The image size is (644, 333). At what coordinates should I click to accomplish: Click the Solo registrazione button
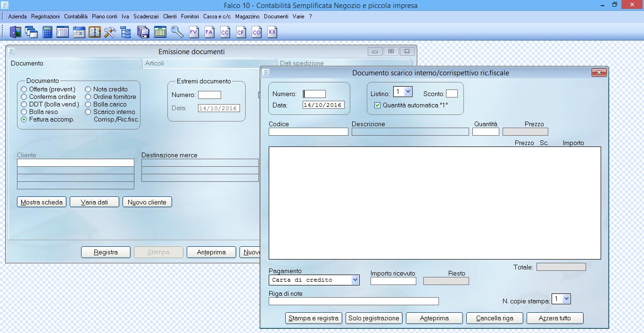pos(374,318)
